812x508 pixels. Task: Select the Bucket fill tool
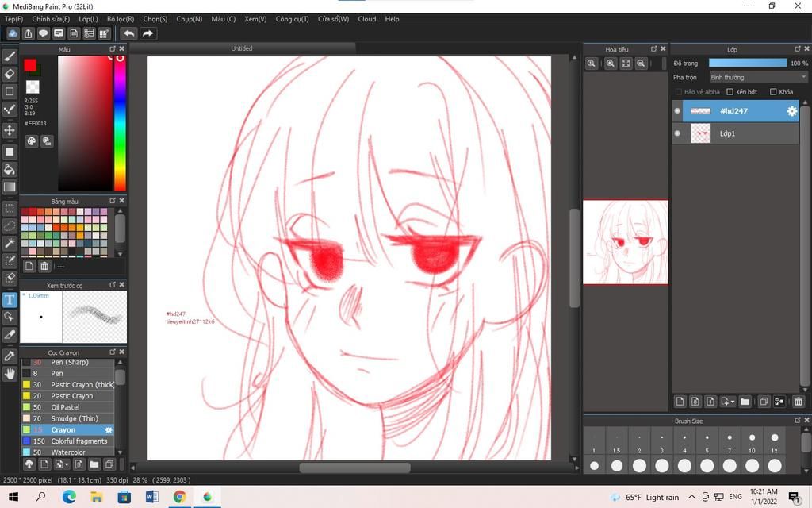pos(10,169)
